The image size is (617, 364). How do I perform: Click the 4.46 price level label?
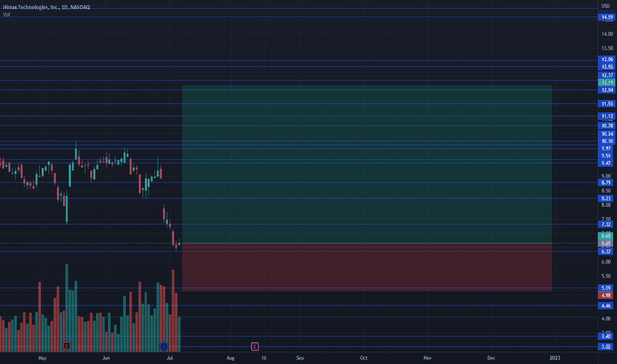(606, 306)
